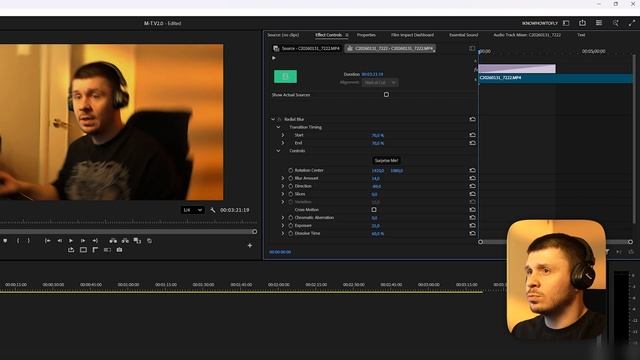
Task: Export frame with the camera icon
Action: tap(119, 250)
